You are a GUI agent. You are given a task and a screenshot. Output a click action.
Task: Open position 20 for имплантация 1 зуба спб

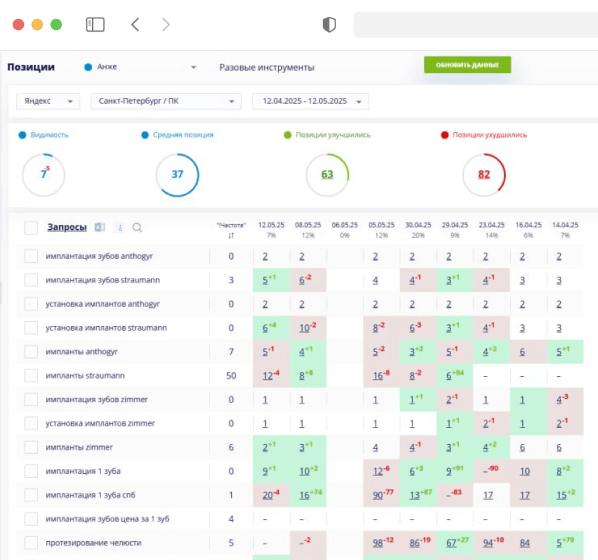(x=267, y=496)
